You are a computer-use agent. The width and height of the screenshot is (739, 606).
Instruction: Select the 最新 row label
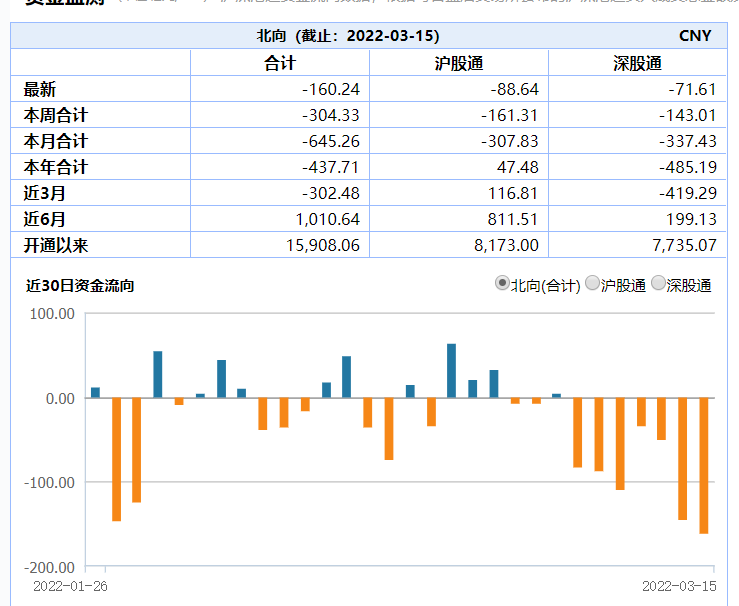[40, 90]
